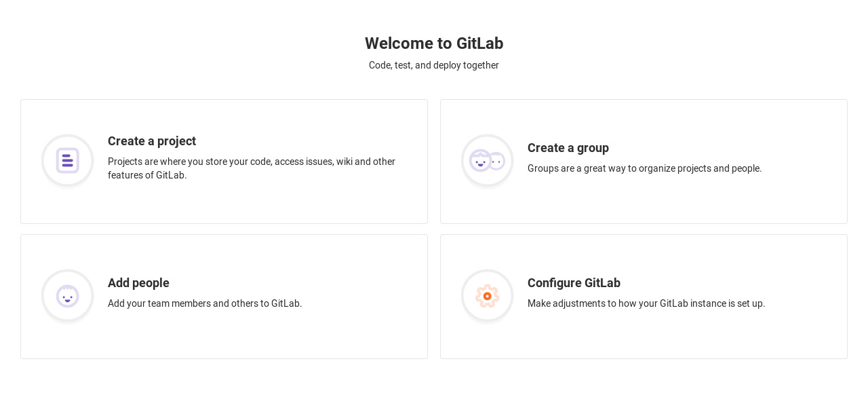Click the 'Add your team members' description text
The height and width of the screenshot is (393, 868).
coord(205,303)
